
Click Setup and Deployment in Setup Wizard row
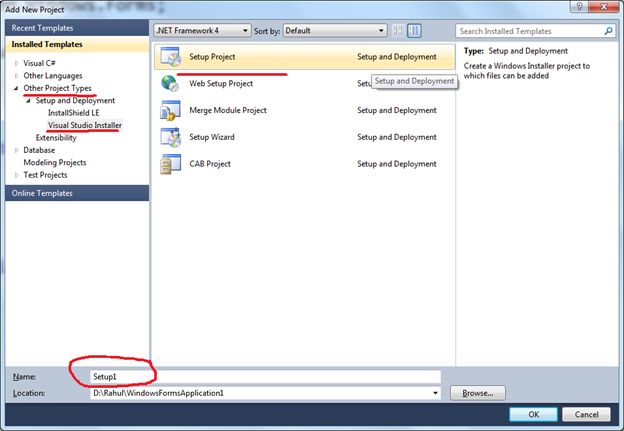[397, 137]
